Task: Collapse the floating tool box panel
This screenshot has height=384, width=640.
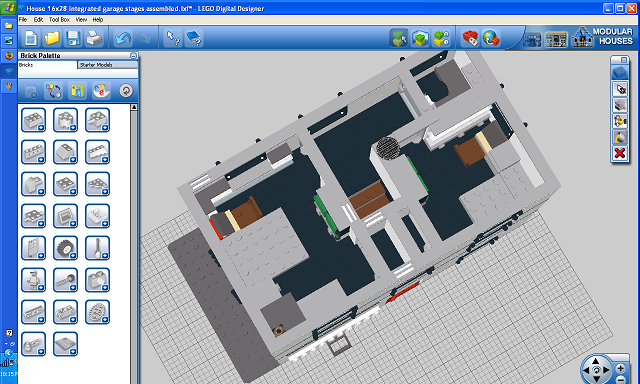Action: point(624,60)
